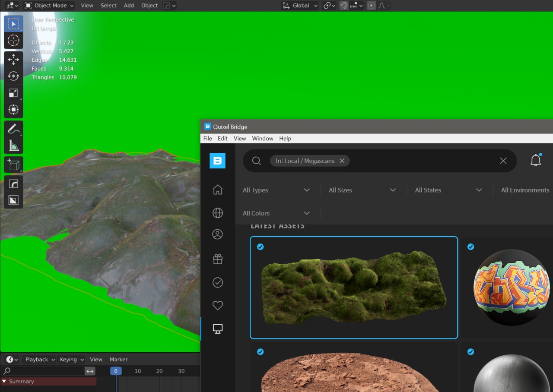
Task: Select the Measure tool
Action: click(x=13, y=145)
